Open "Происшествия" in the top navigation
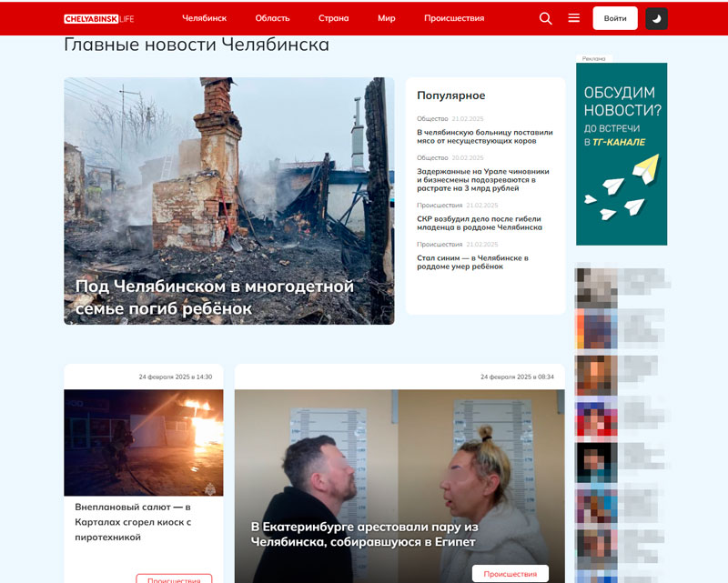This screenshot has height=583, width=728. pos(454,17)
